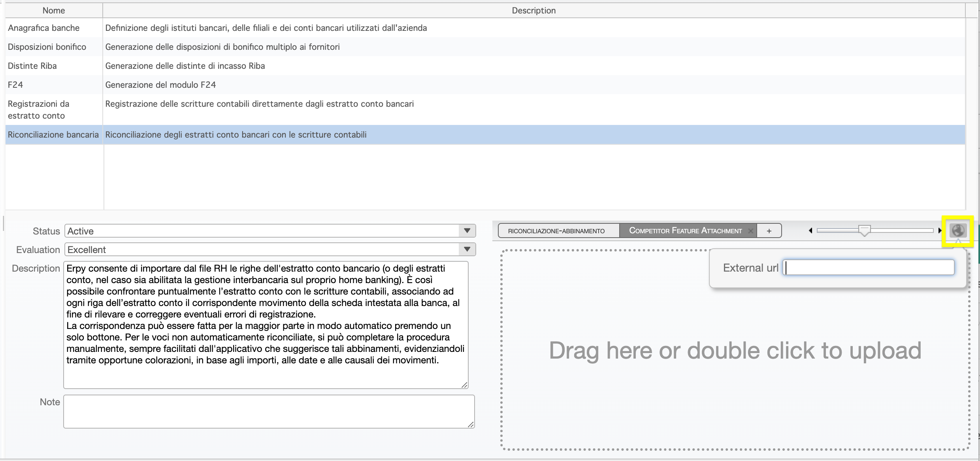
Task: Switch to the riconciliazione-abbinamento tab
Action: click(x=556, y=231)
